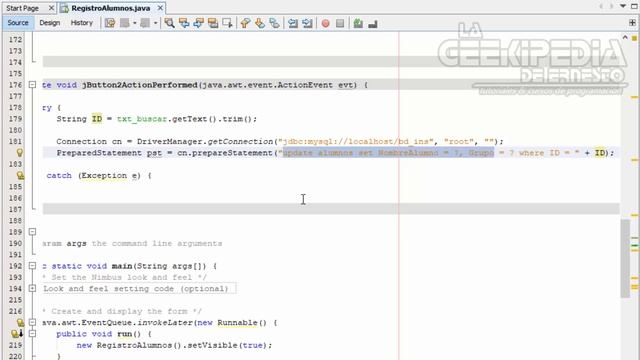This screenshot has height=360, width=640.
Task: Click Shift Line Right icon
Action: [307, 23]
